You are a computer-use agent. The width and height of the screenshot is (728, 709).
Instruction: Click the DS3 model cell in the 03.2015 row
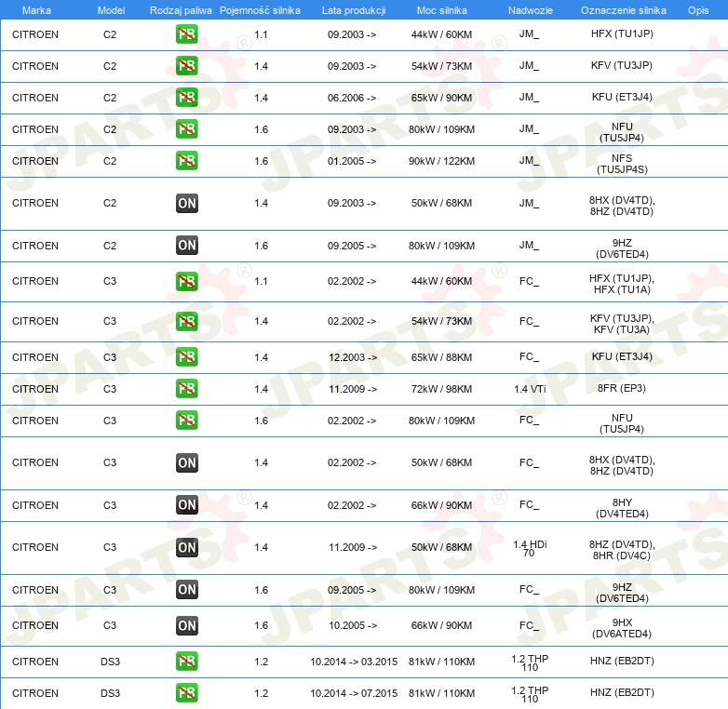coord(110,662)
